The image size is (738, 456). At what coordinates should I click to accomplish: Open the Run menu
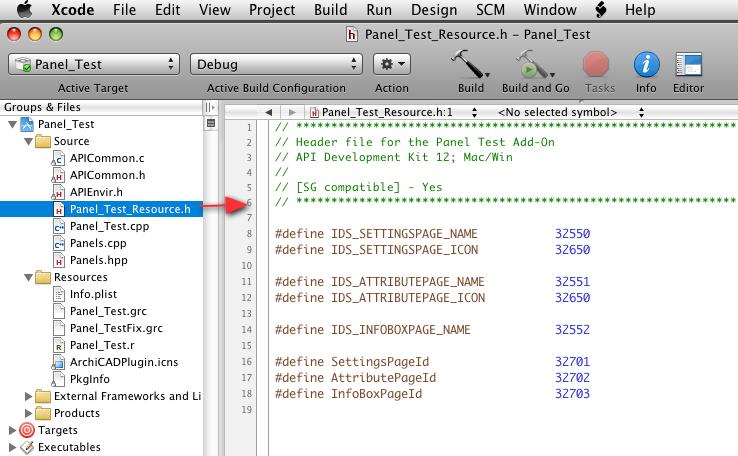point(379,10)
